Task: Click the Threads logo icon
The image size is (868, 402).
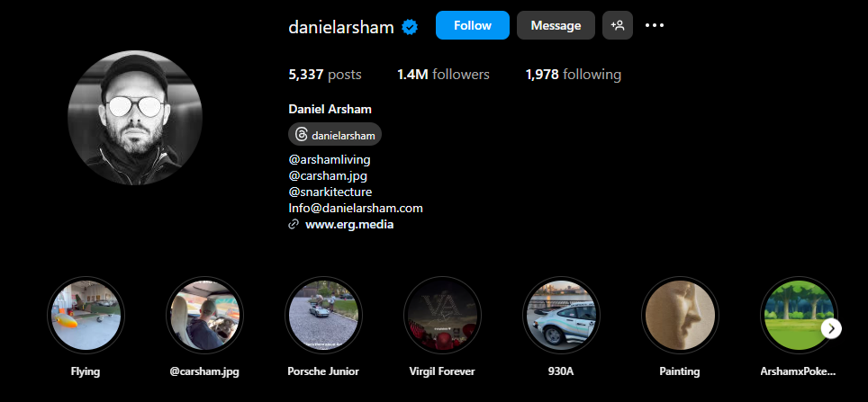Action: tap(302, 135)
